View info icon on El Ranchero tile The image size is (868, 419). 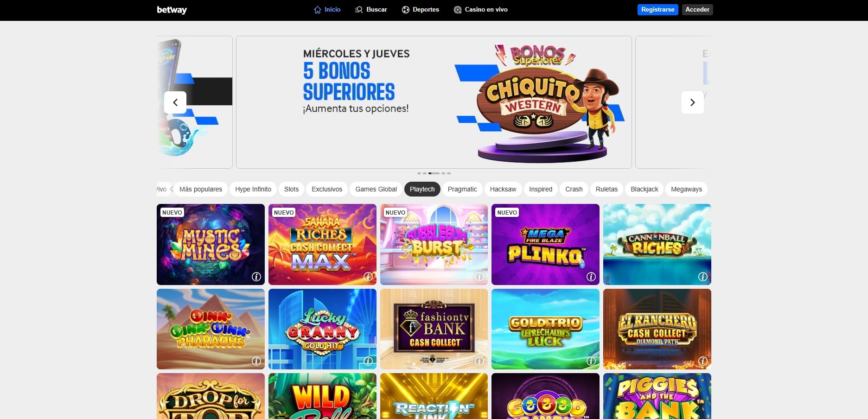[x=703, y=361]
